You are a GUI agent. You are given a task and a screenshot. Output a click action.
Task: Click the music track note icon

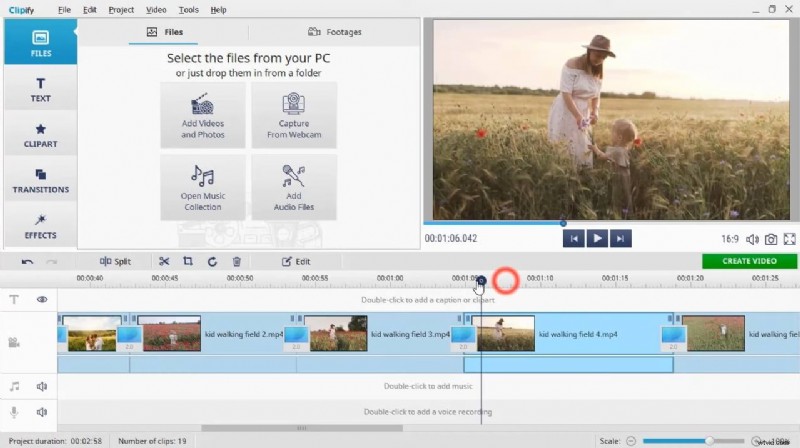click(x=14, y=386)
